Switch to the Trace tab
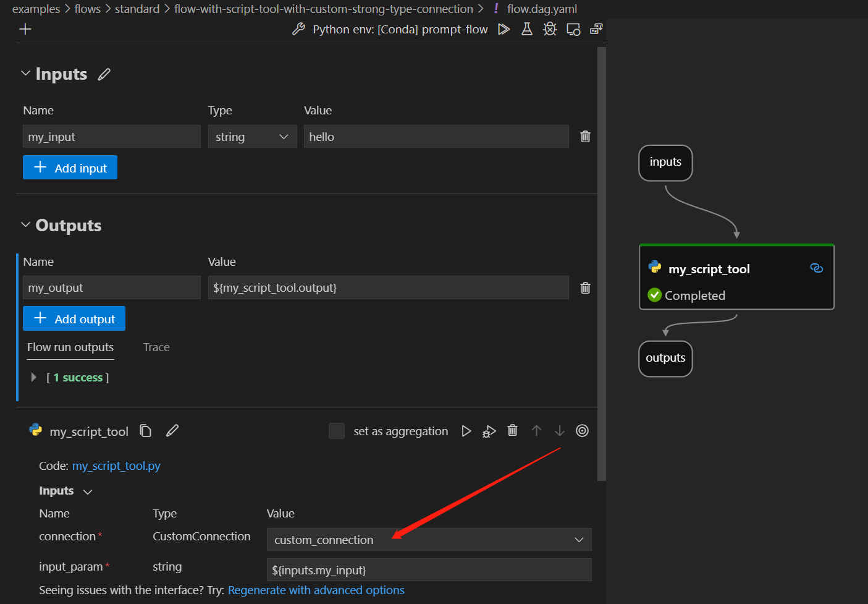 pyautogui.click(x=156, y=347)
